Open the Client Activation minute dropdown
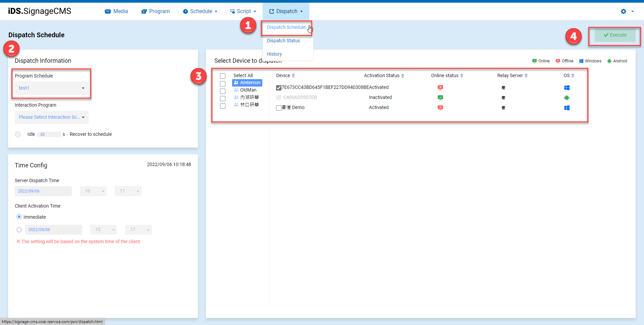Viewport: 644px width, 325px height. pos(139,230)
